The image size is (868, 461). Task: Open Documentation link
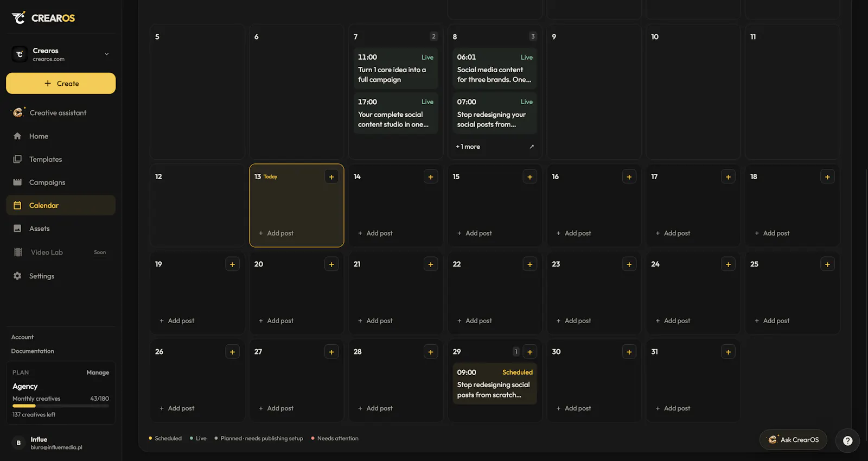click(x=33, y=351)
